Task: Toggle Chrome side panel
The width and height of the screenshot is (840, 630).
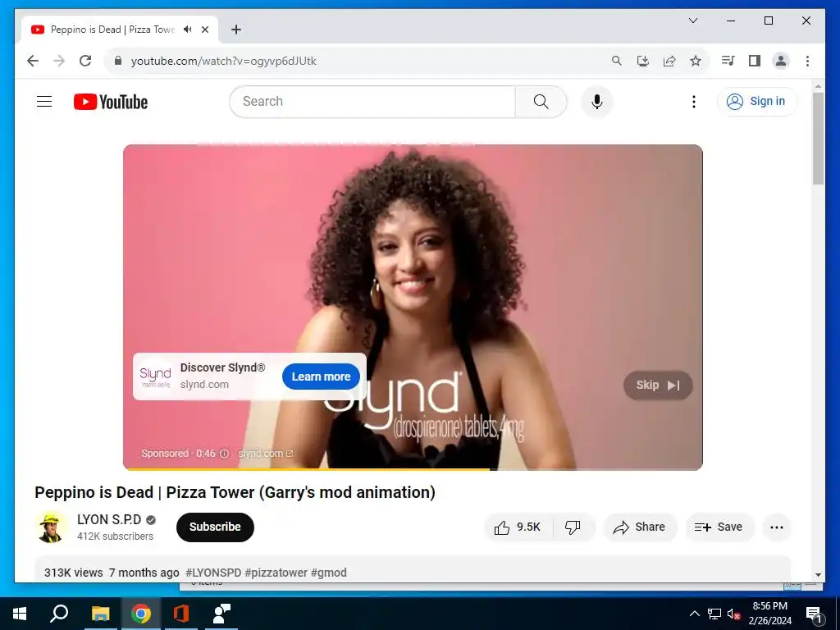Action: tap(755, 61)
